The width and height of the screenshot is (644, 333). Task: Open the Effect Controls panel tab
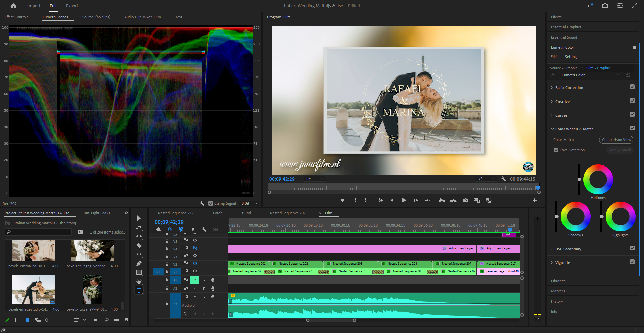point(16,17)
